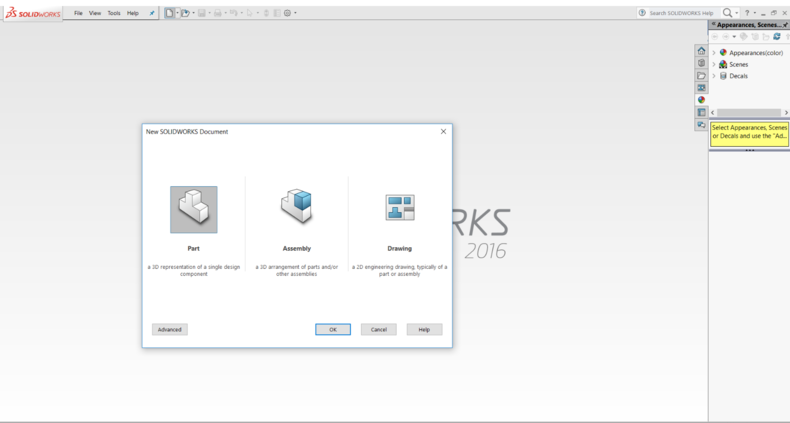Expand the Decals tree node
The width and height of the screenshot is (790, 423).
click(x=714, y=76)
